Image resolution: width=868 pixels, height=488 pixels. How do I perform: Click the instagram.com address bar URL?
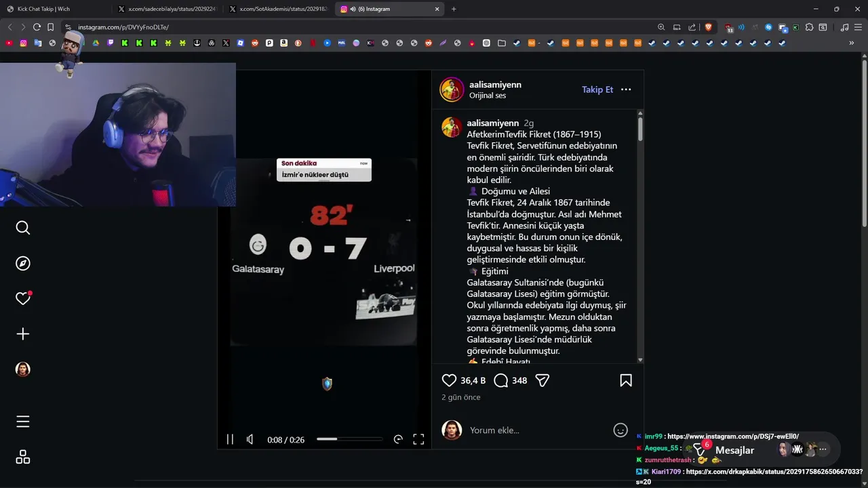(x=123, y=27)
